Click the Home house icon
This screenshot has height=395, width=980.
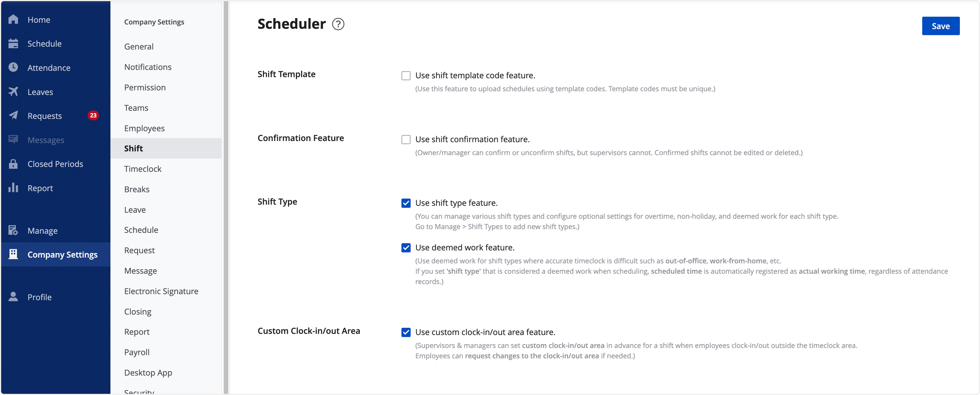[x=13, y=19]
